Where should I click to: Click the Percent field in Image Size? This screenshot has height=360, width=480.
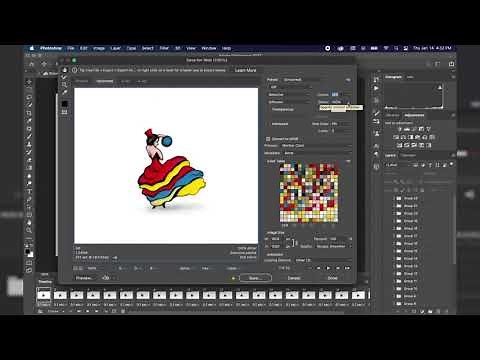coord(338,239)
